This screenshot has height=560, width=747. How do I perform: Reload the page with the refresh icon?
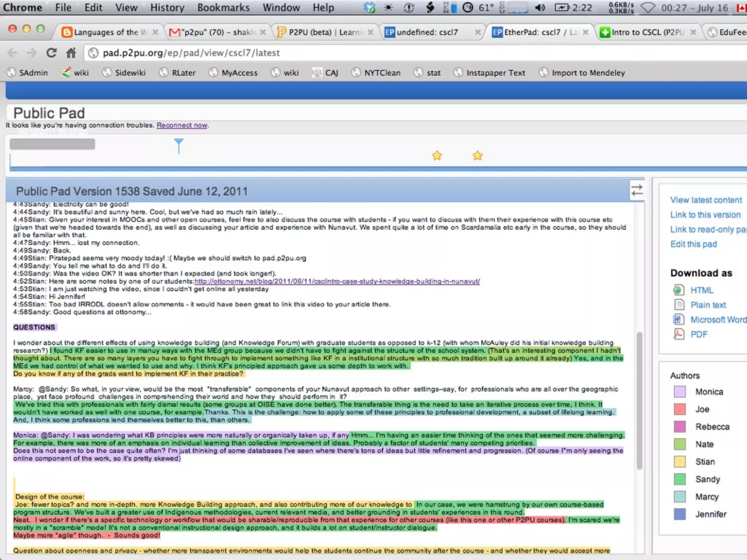pos(51,53)
